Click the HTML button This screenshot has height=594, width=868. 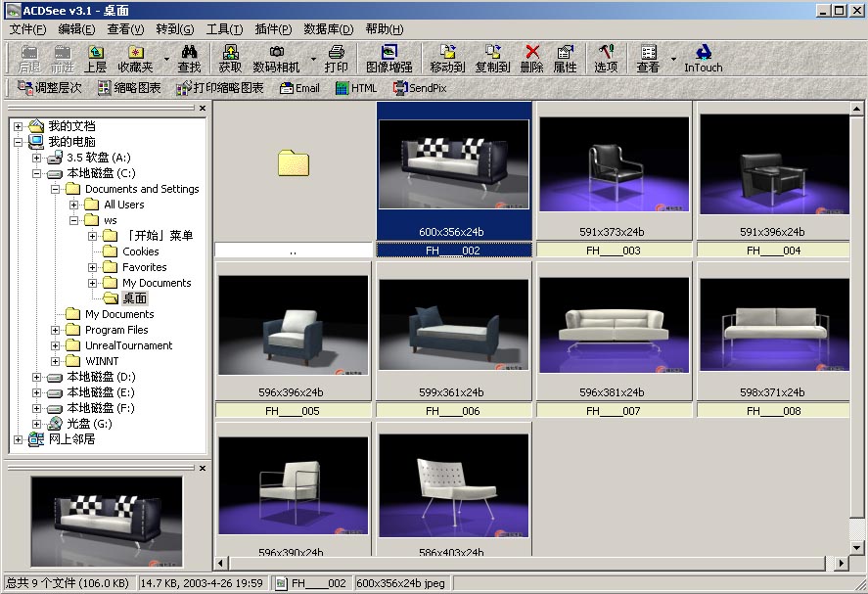click(355, 88)
